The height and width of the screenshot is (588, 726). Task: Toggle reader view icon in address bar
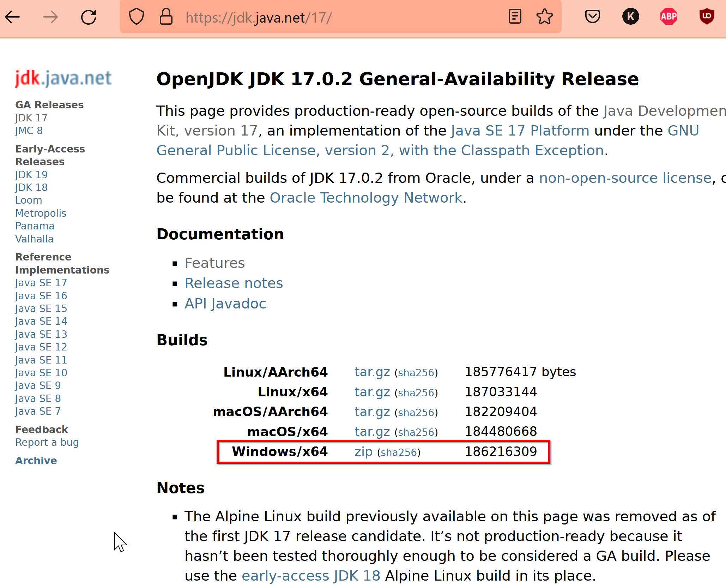(515, 17)
